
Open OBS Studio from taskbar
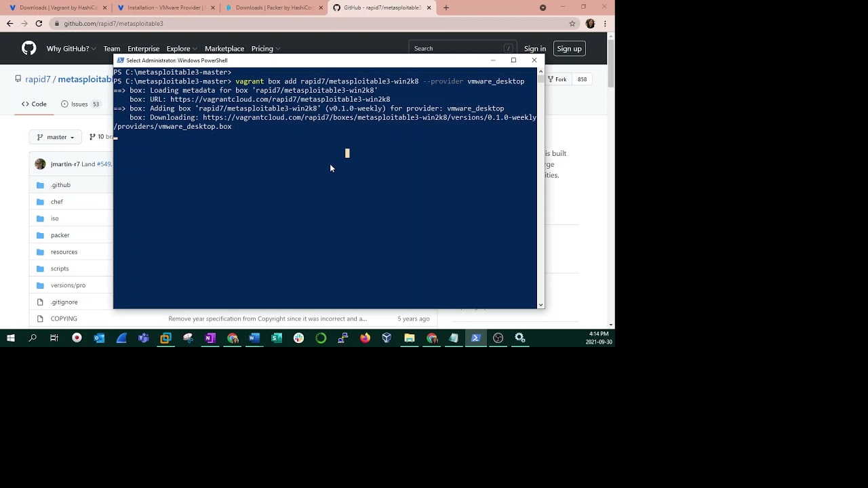498,338
